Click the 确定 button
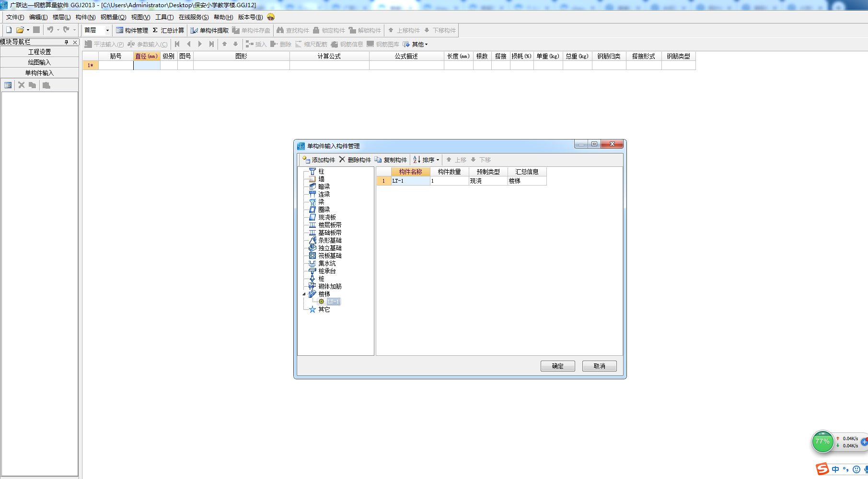 coord(558,366)
